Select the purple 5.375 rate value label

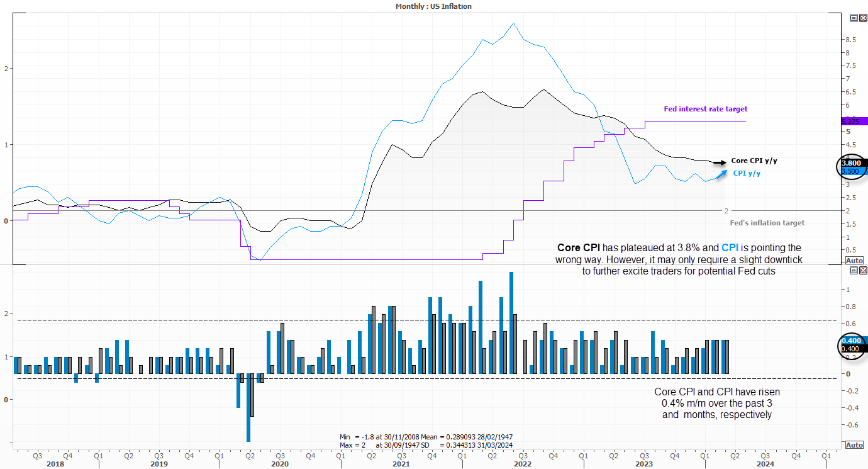(x=854, y=121)
